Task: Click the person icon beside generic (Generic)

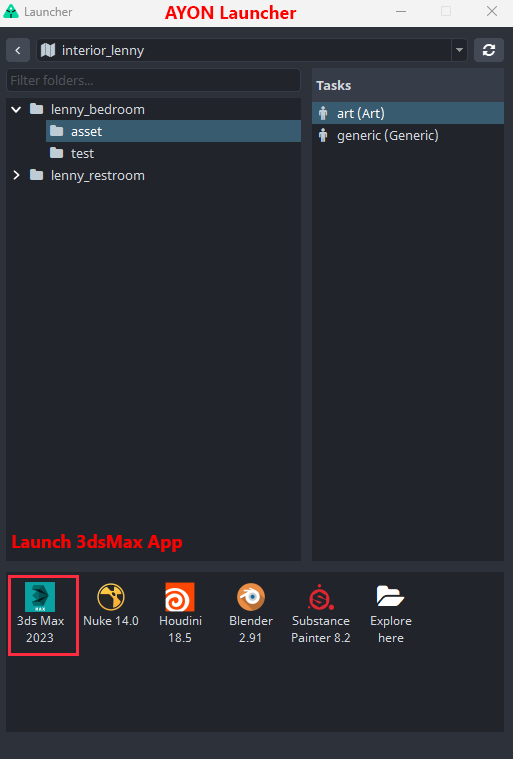Action: coord(323,135)
